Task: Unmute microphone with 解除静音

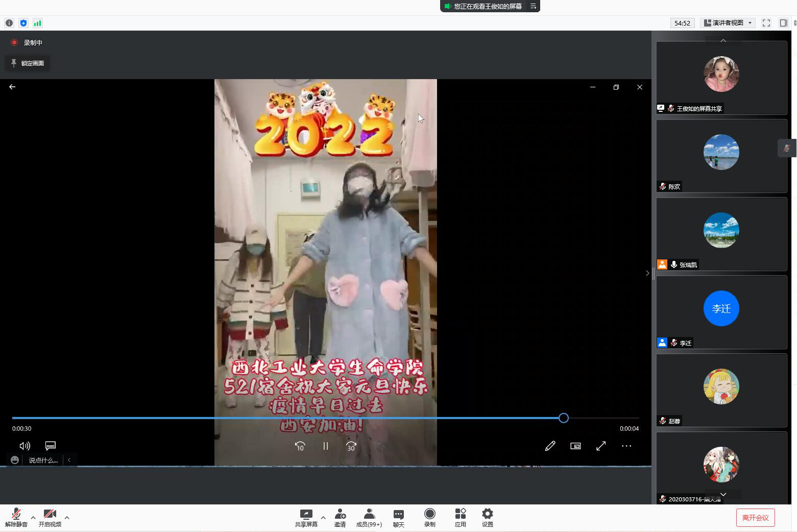Action: pyautogui.click(x=16, y=517)
